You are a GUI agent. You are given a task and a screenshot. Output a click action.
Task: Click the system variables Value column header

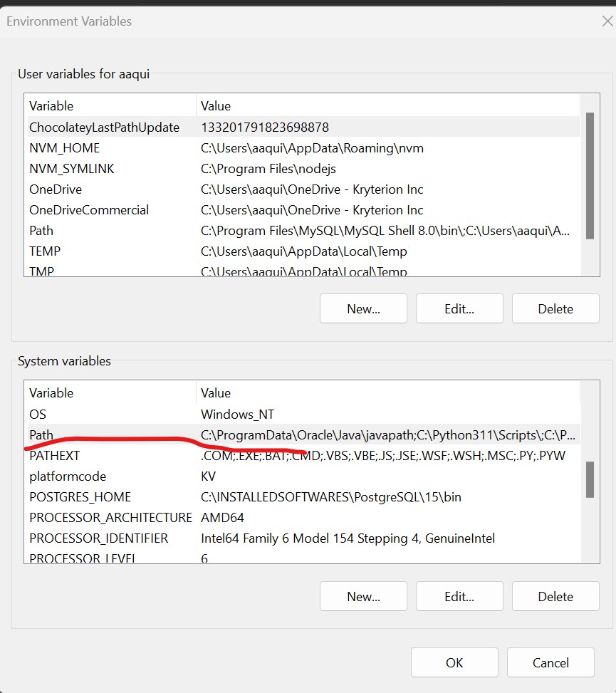click(216, 393)
